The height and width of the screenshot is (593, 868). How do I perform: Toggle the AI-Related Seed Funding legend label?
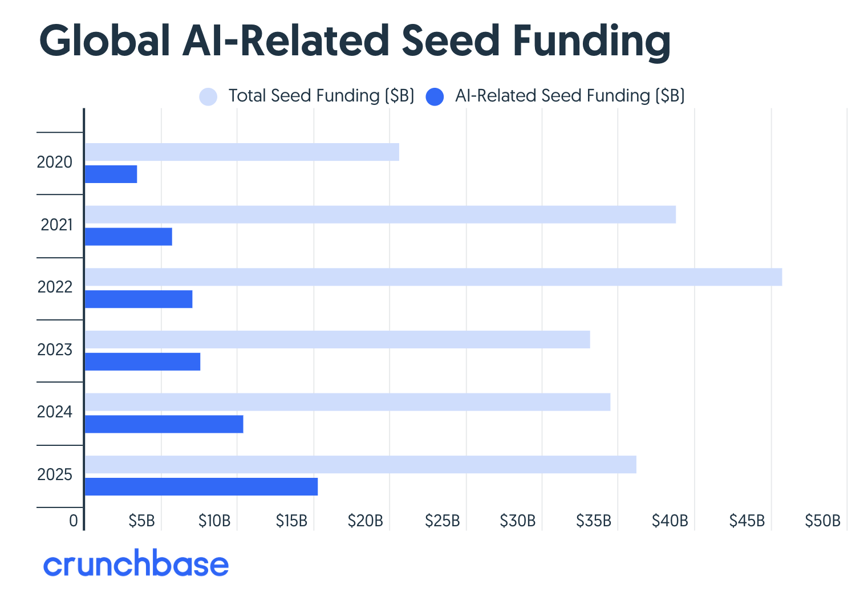[569, 96]
